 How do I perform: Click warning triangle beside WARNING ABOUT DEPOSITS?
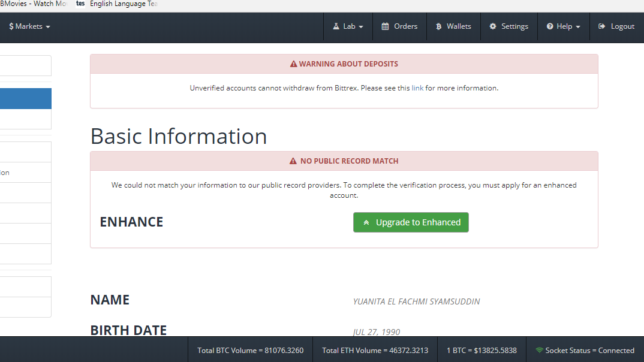(x=293, y=64)
